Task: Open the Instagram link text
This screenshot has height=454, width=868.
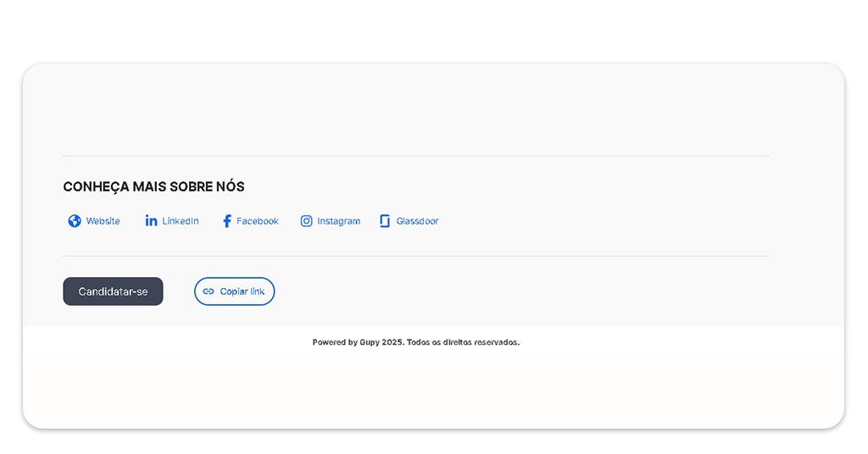Action: 338,221
